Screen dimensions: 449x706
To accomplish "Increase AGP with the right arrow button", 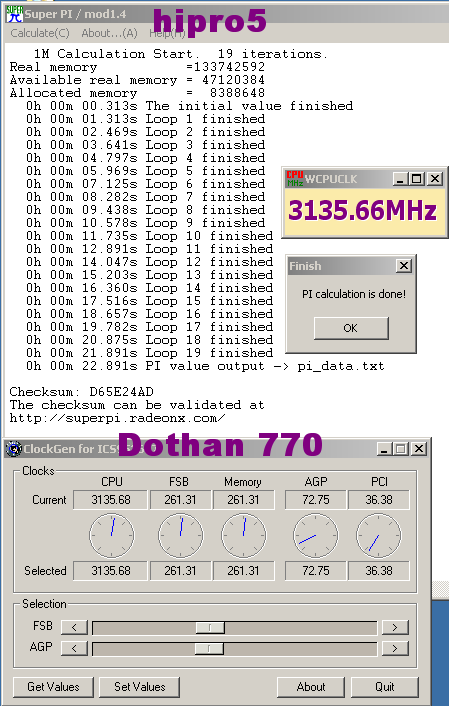I will (x=395, y=648).
